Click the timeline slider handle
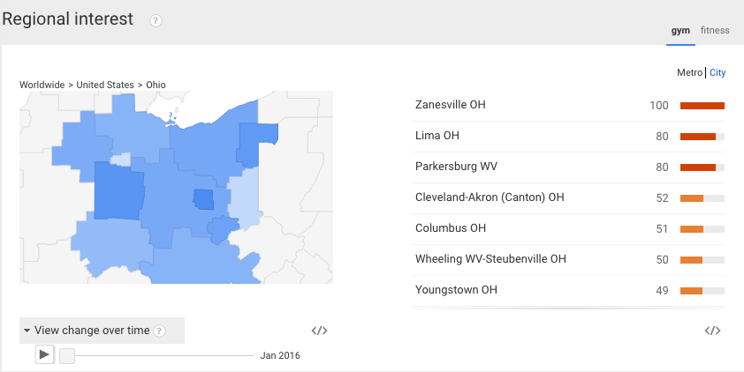Viewport: 744px width, 372px height. pos(67,355)
